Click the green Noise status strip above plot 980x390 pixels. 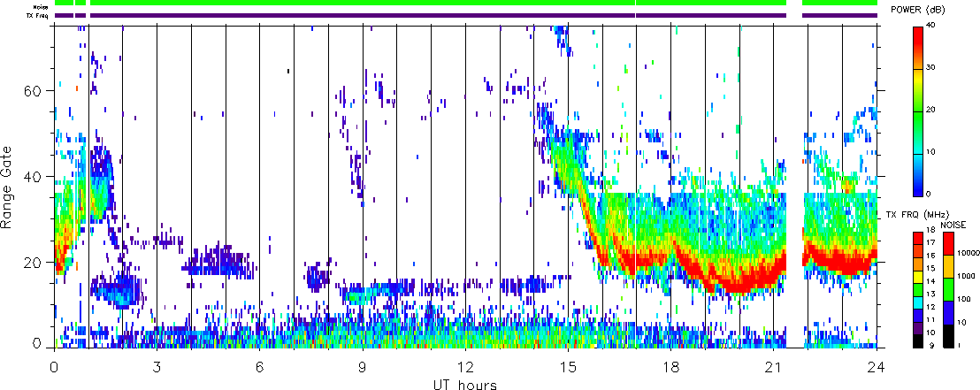point(465,4)
